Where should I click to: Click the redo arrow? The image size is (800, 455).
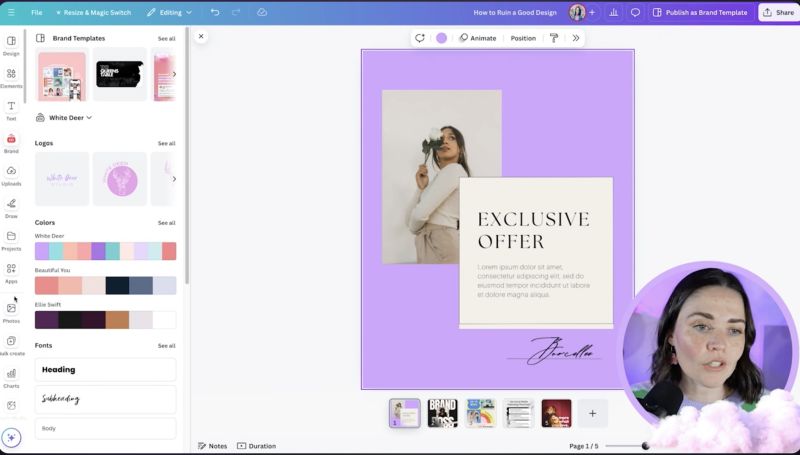point(236,12)
